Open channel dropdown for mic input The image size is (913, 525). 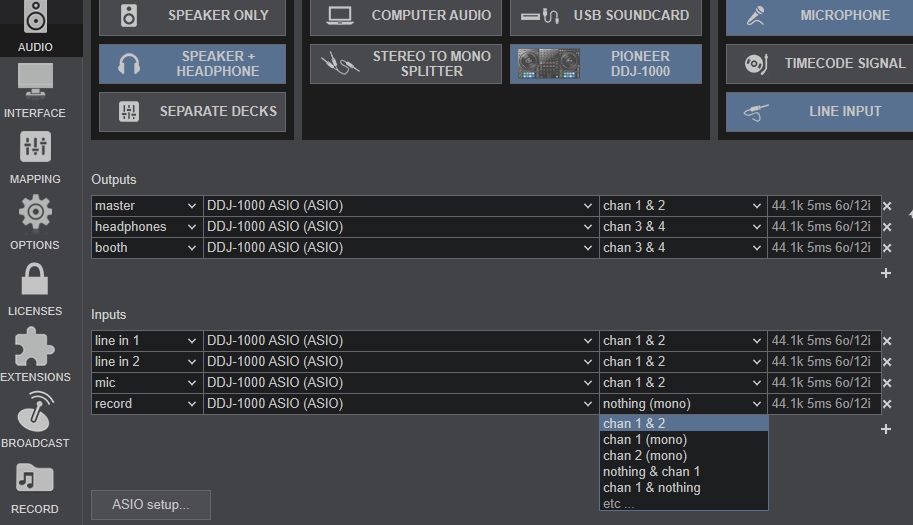click(683, 382)
